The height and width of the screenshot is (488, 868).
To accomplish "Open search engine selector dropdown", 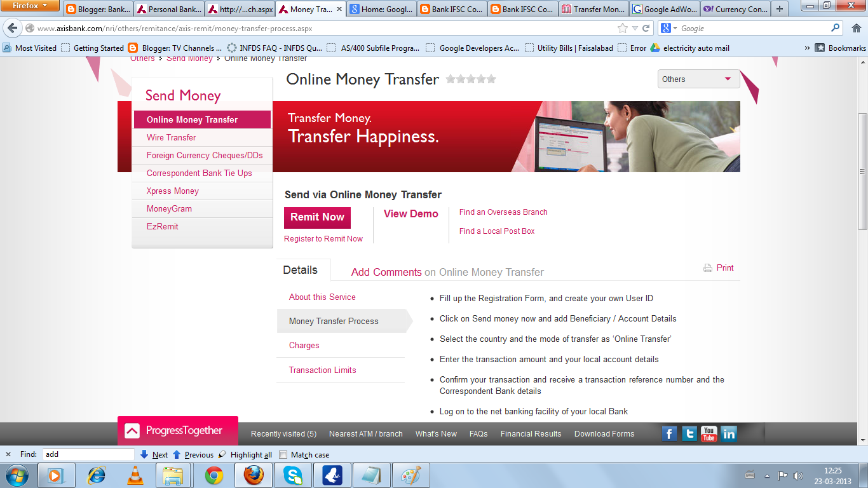I will tap(670, 28).
